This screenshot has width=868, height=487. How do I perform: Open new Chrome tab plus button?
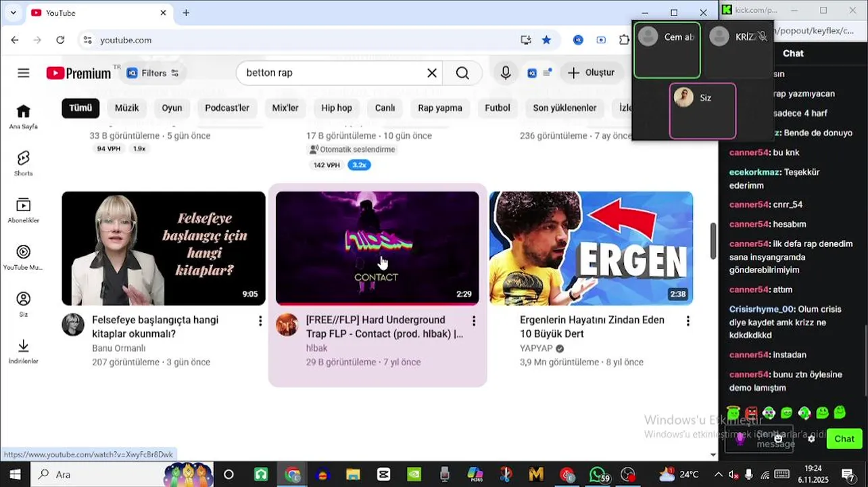pos(186,13)
